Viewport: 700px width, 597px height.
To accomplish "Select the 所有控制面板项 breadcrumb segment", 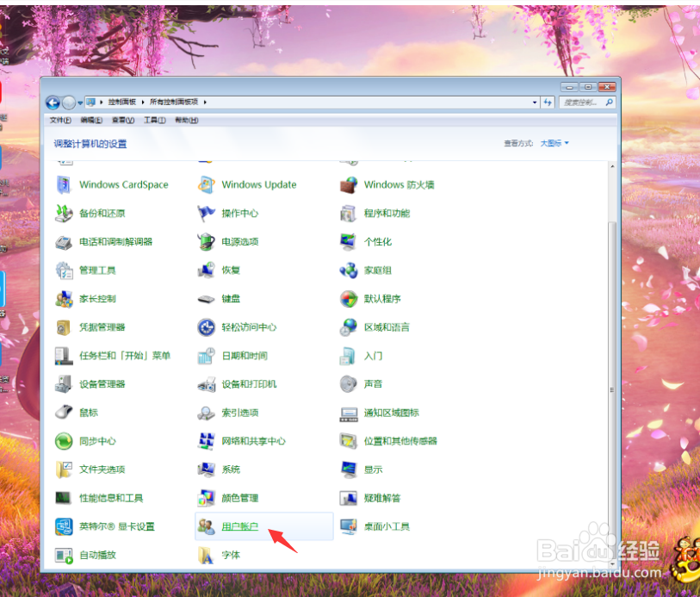I will tap(174, 103).
